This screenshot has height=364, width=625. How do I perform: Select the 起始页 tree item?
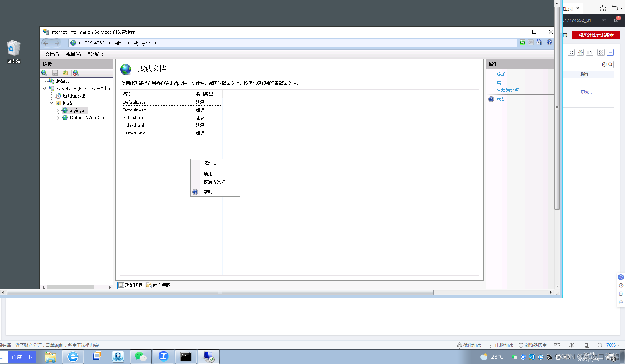coord(62,81)
